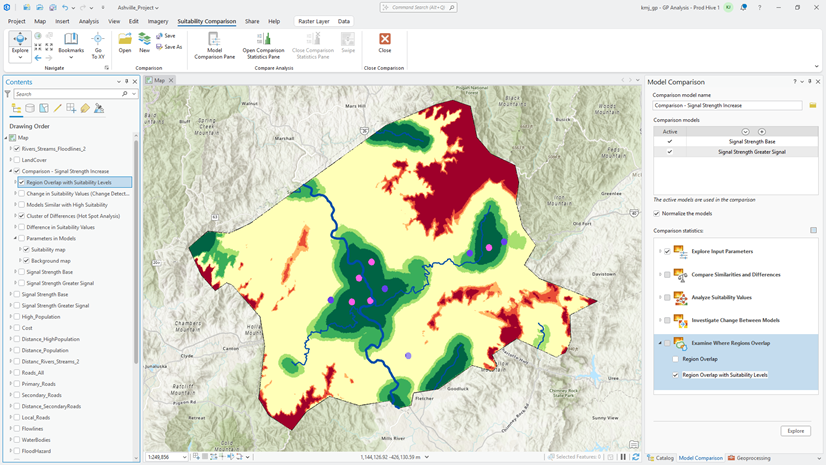826x465 pixels.
Task: Click Save As in Comparison group
Action: click(x=169, y=47)
